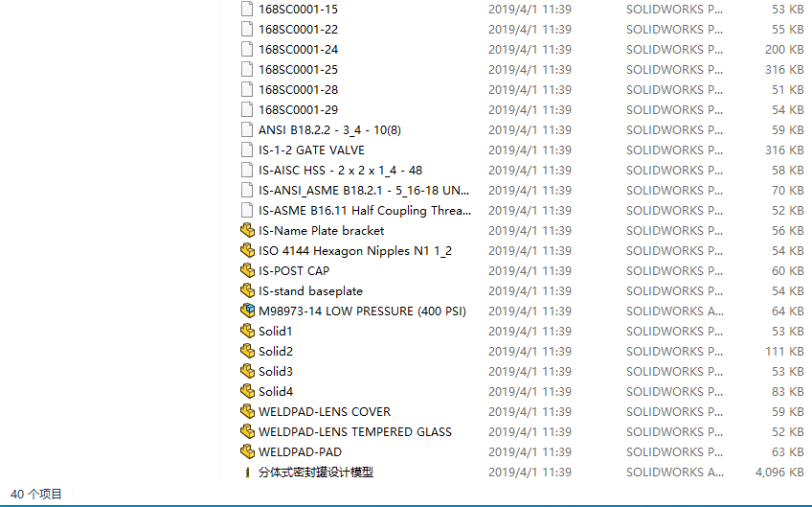Click icon beside IS-ANSI_ASME B18.2.1 file
The image size is (812, 507).
click(247, 191)
